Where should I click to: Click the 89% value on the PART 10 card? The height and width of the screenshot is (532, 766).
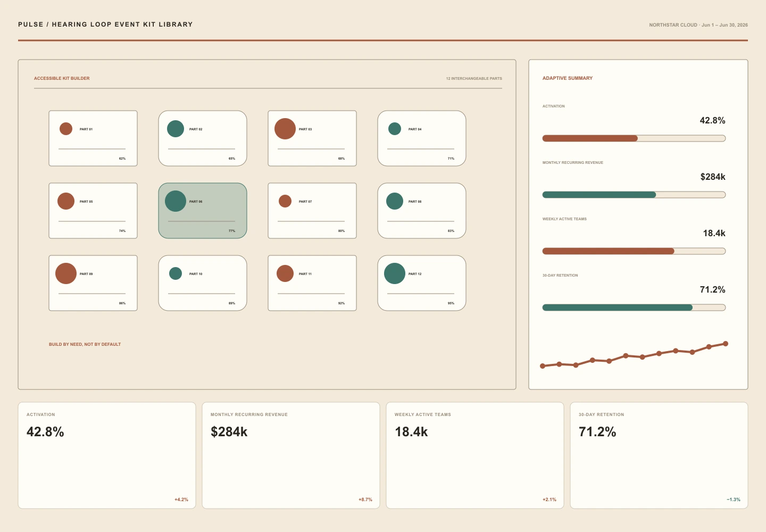[232, 303]
